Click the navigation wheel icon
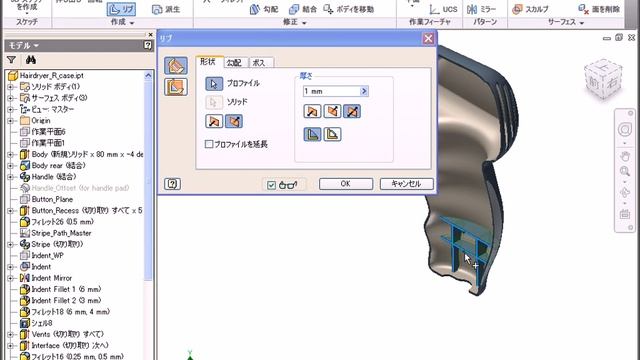The height and width of the screenshot is (360, 640). 624,130
